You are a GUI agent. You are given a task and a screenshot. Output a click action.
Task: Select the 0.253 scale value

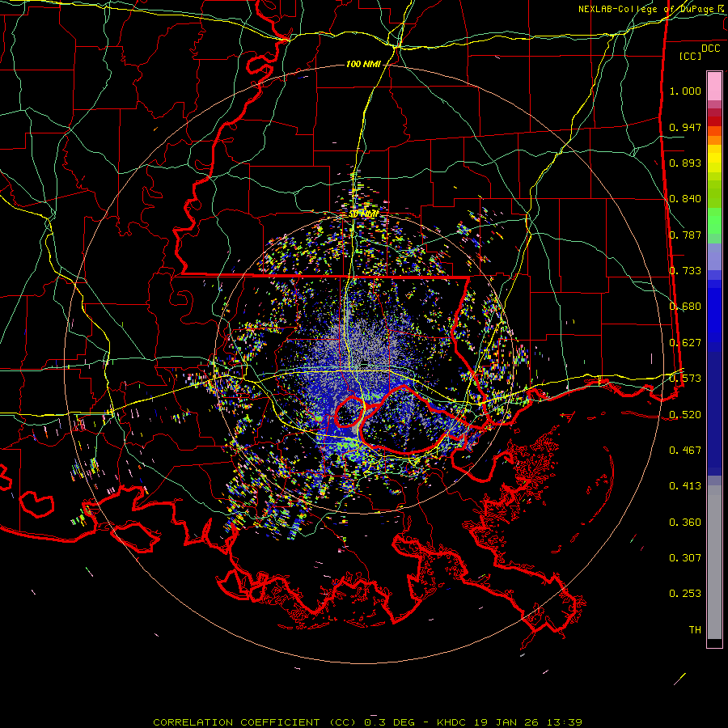(x=685, y=594)
